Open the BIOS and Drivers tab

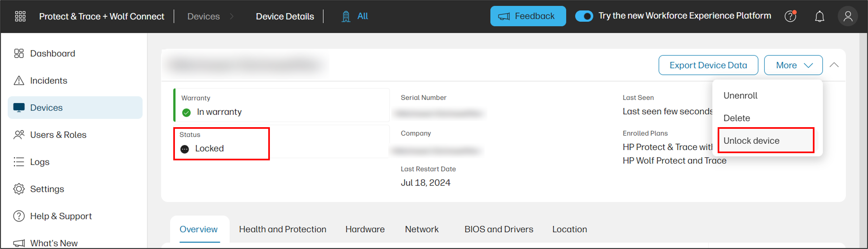(x=499, y=229)
